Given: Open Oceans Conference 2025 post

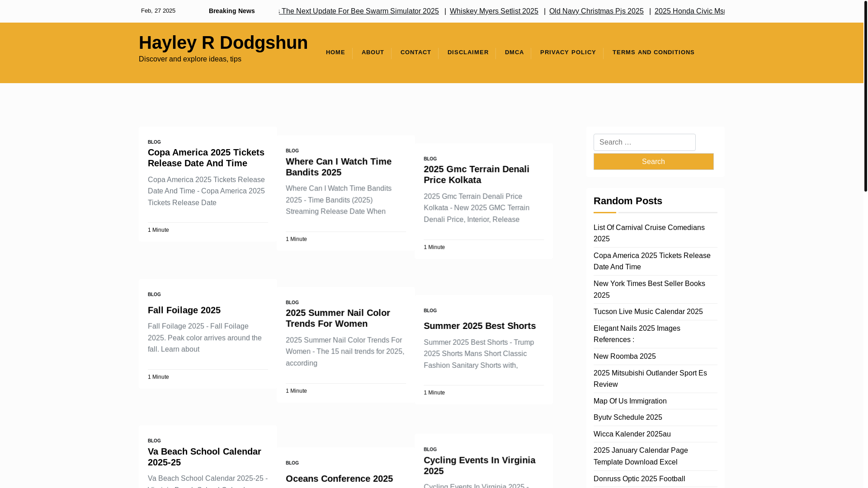Looking at the screenshot, I should point(339,479).
